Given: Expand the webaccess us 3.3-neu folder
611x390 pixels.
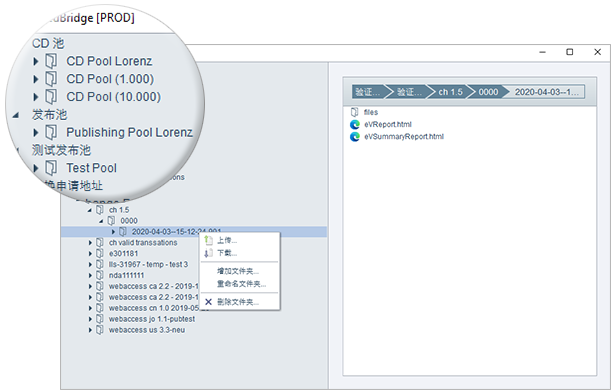Looking at the screenshot, I should 90,330.
